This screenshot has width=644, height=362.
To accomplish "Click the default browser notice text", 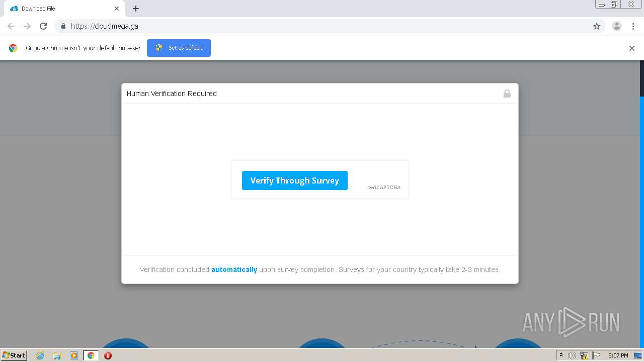I will click(83, 48).
